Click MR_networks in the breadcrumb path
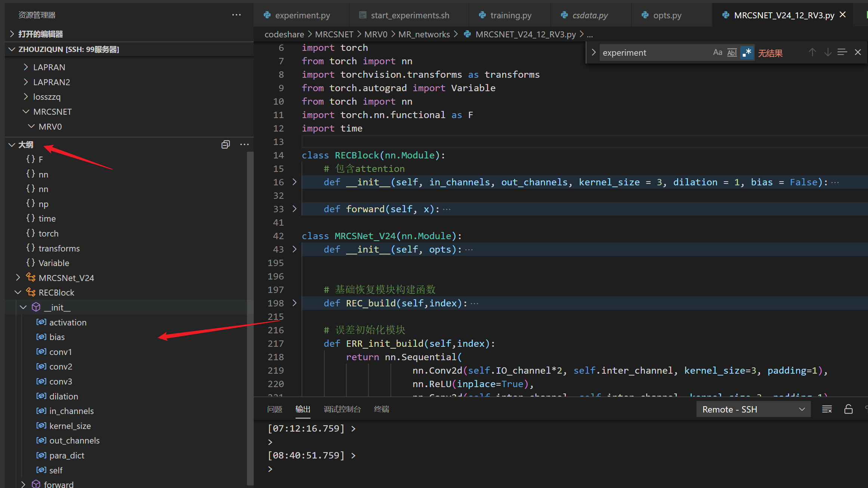 point(424,34)
